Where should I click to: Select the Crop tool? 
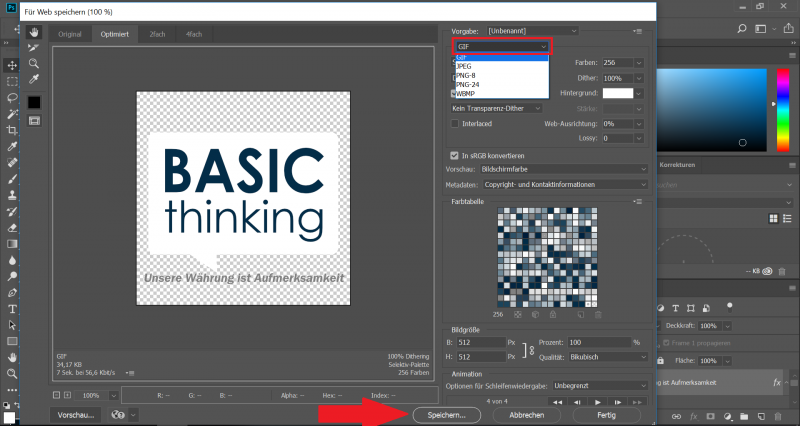pos(12,131)
